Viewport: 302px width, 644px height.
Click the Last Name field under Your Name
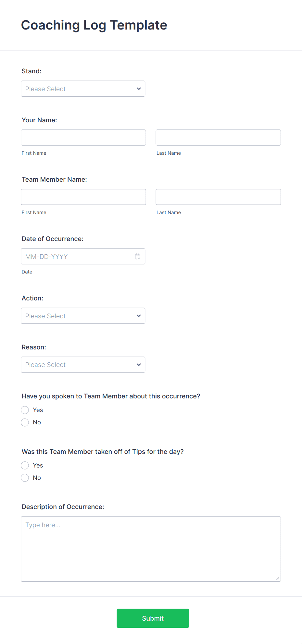click(218, 137)
